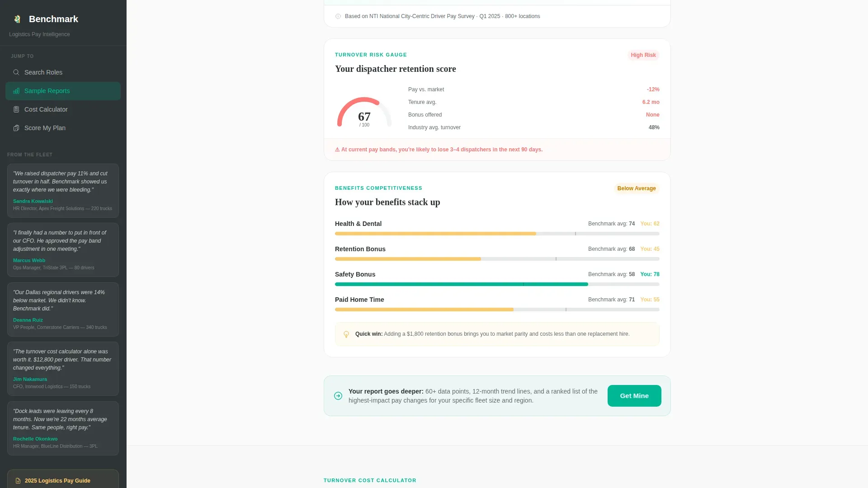This screenshot has width=868, height=488.
Task: Click the Benchmark logo icon
Action: pos(17,19)
